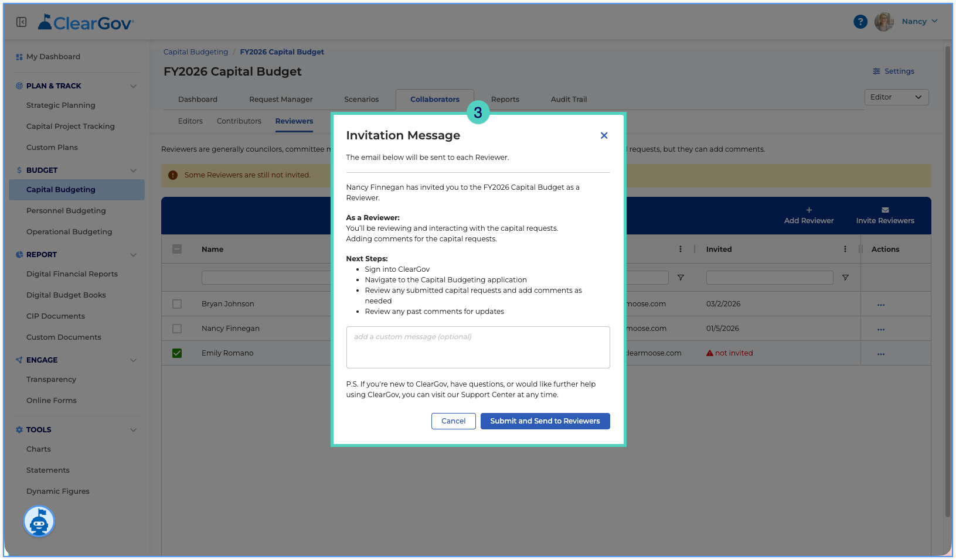Open the ClearGov logo home link
Image resolution: width=956 pixels, height=560 pixels.
86,22
